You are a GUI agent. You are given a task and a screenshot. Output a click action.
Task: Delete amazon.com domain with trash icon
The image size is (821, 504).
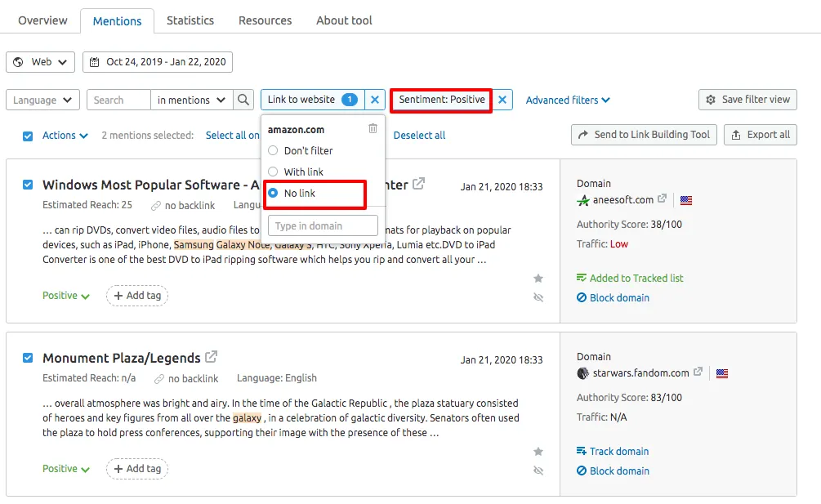click(x=373, y=129)
